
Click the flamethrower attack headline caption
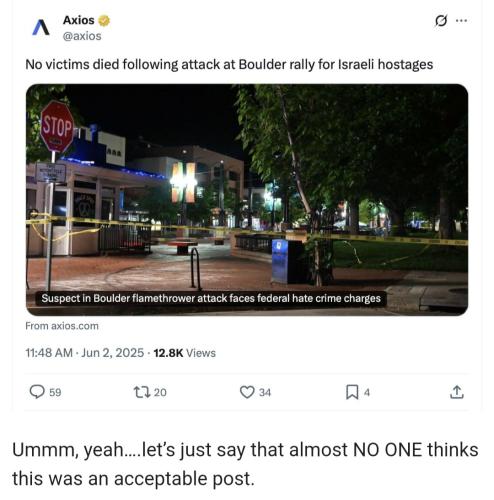[x=211, y=298]
